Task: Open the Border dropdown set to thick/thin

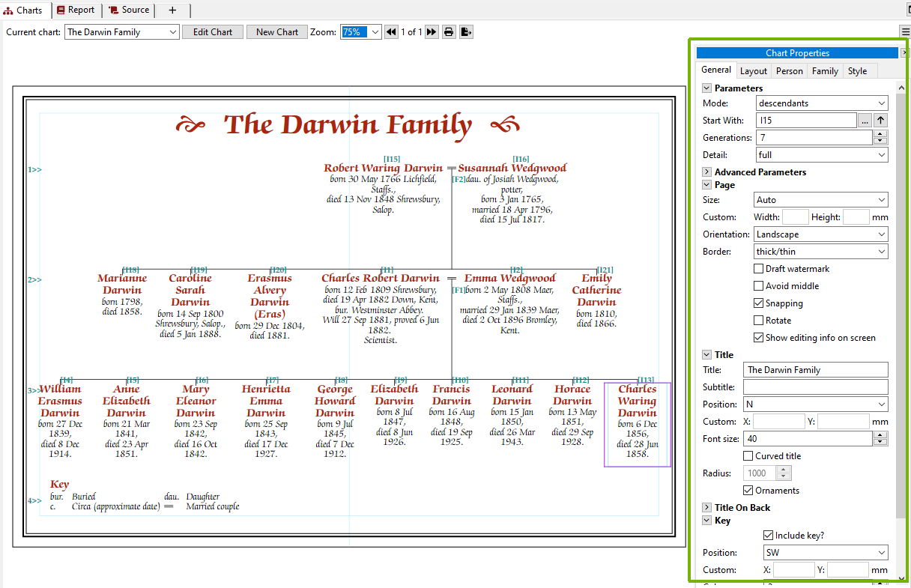Action: point(821,252)
